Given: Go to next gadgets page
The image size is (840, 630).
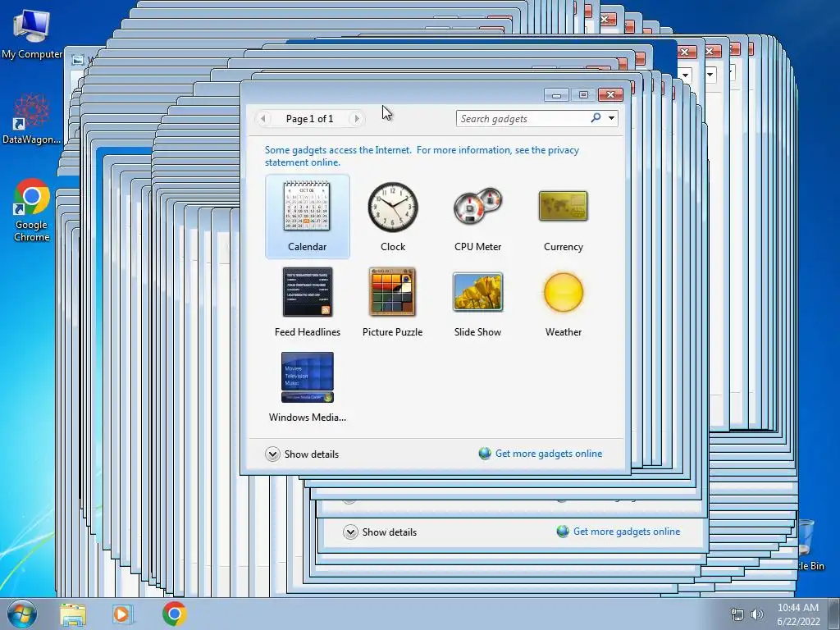Looking at the screenshot, I should click(x=356, y=118).
